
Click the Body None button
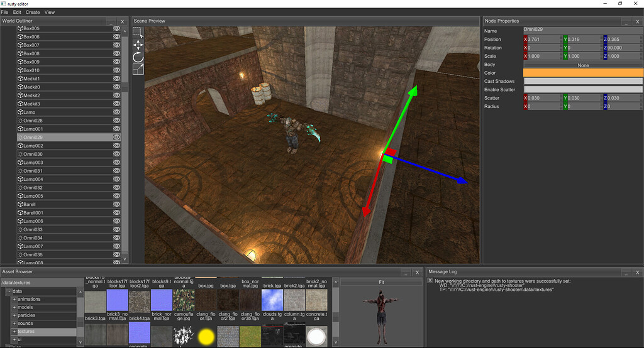tap(583, 65)
